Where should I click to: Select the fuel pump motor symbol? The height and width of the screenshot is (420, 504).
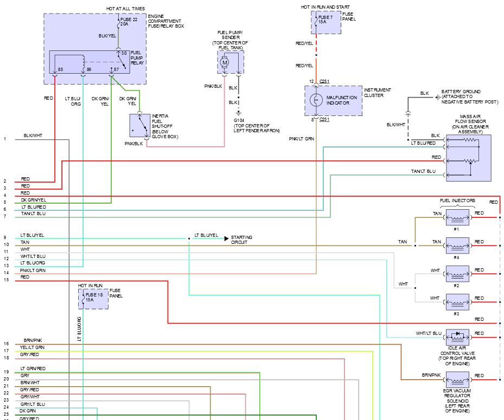click(225, 63)
